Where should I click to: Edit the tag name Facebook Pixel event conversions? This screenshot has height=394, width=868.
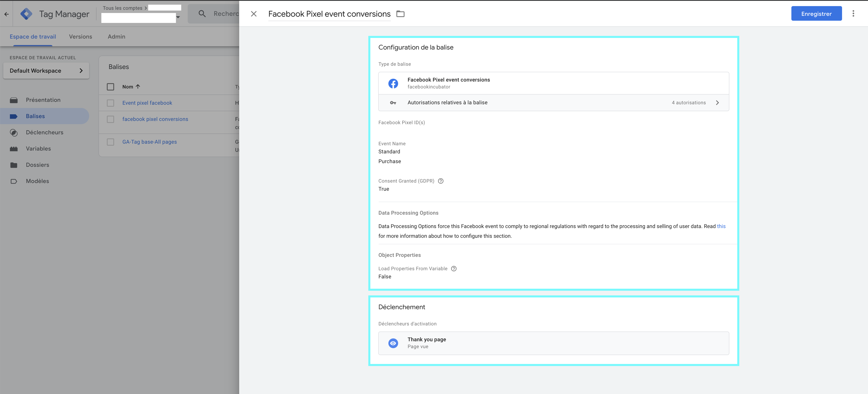(x=329, y=14)
